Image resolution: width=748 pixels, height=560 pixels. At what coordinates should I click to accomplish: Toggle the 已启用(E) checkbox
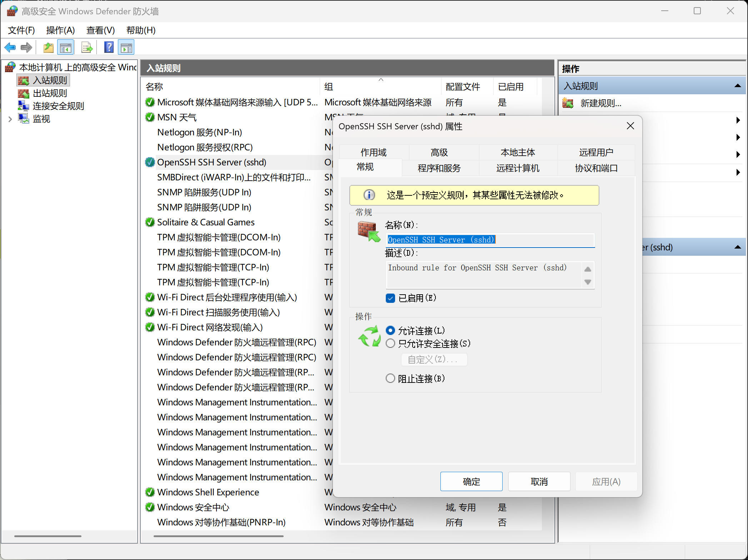coord(390,298)
